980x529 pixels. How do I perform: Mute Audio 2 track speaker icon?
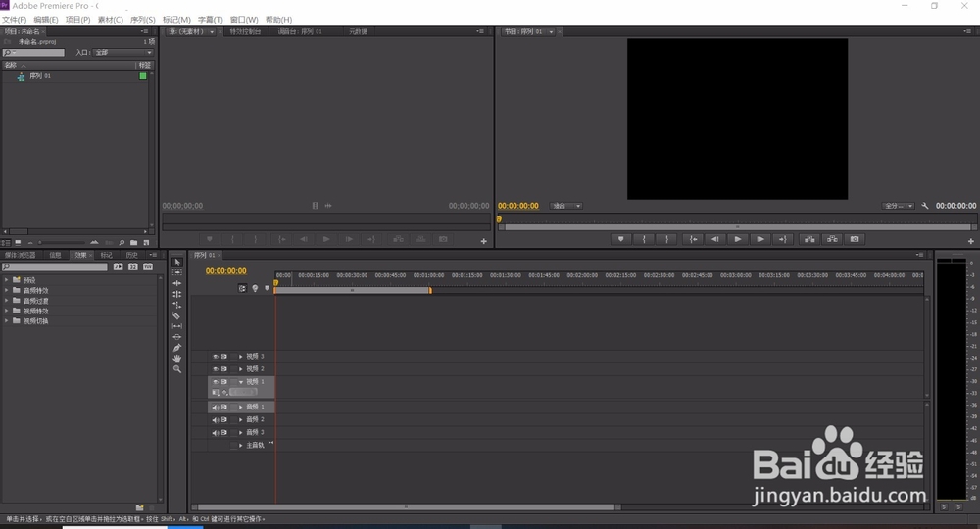click(216, 419)
